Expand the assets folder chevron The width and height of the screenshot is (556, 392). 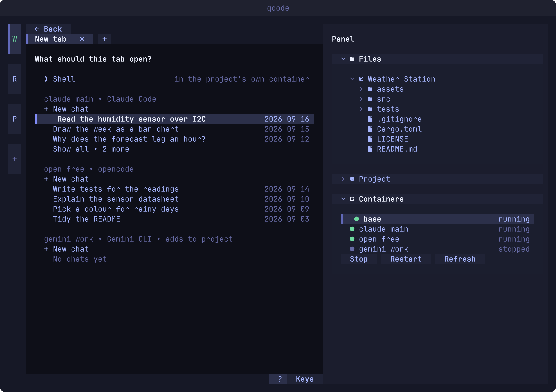[x=361, y=89]
